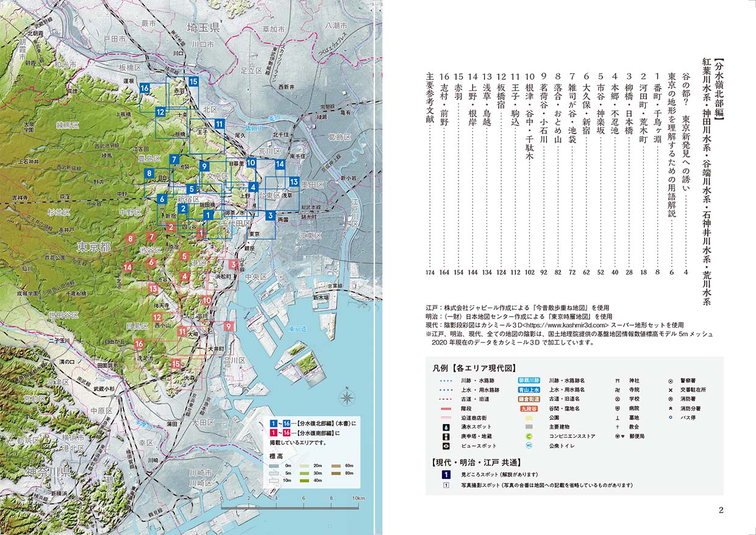756x535 pixels.
Task: Click the 郵便局 post office symbol
Action: click(x=616, y=436)
